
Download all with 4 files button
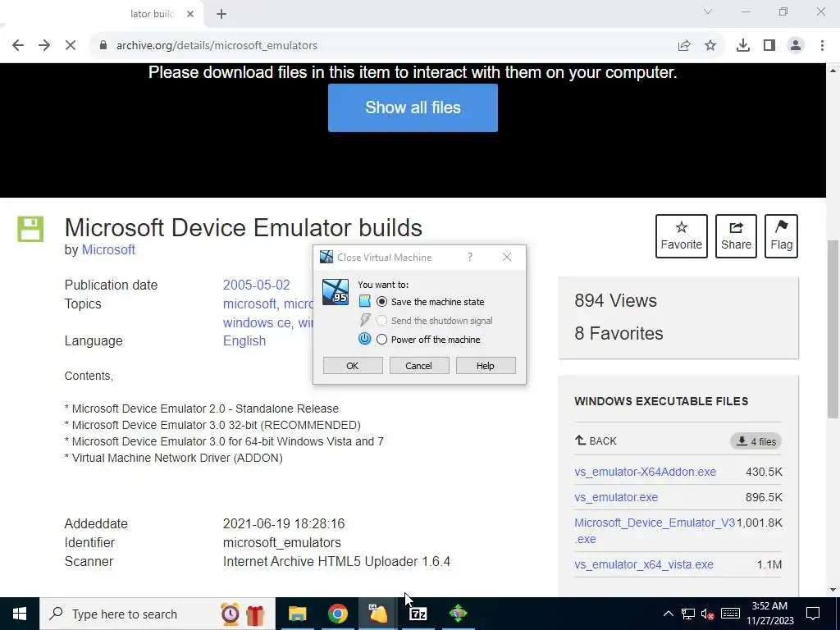pyautogui.click(x=756, y=441)
